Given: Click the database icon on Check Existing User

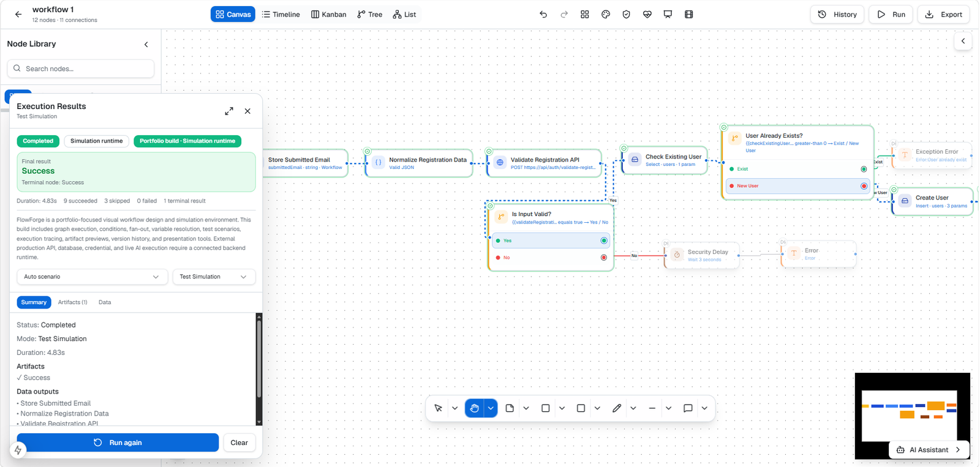Looking at the screenshot, I should click(x=635, y=160).
